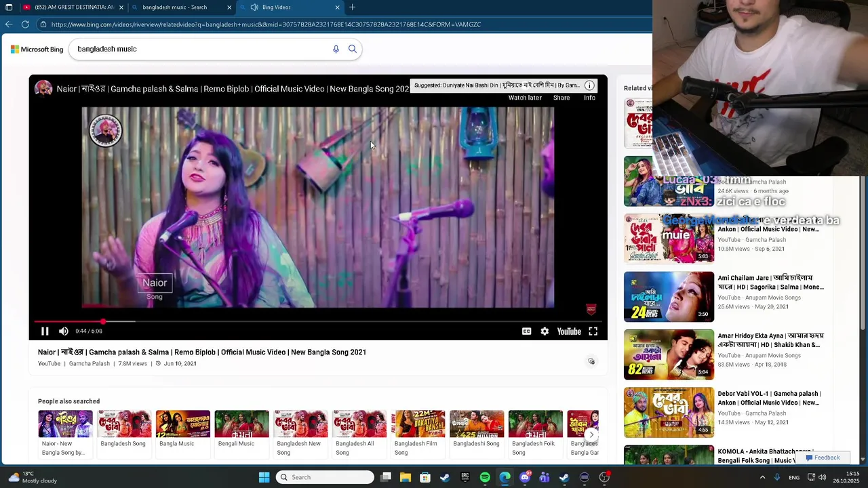Click the Watch later option
Screen dimensions: 868x488
tap(525, 98)
